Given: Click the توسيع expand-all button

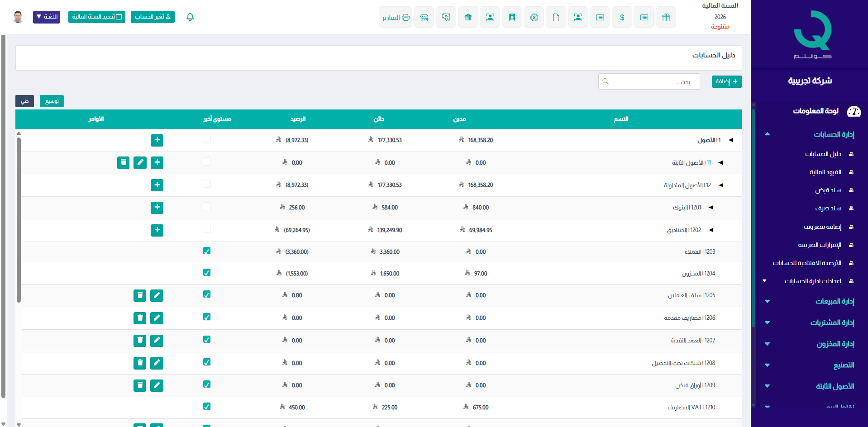Looking at the screenshot, I should pyautogui.click(x=52, y=101).
